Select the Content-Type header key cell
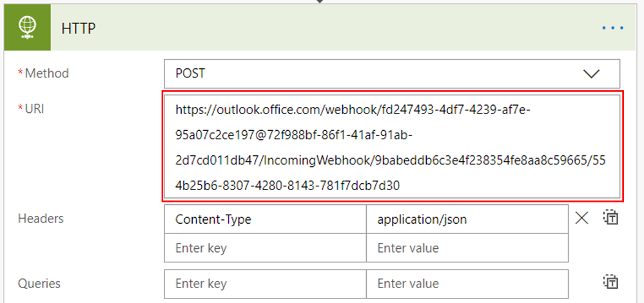Screen dimensions: 644x303 266,219
